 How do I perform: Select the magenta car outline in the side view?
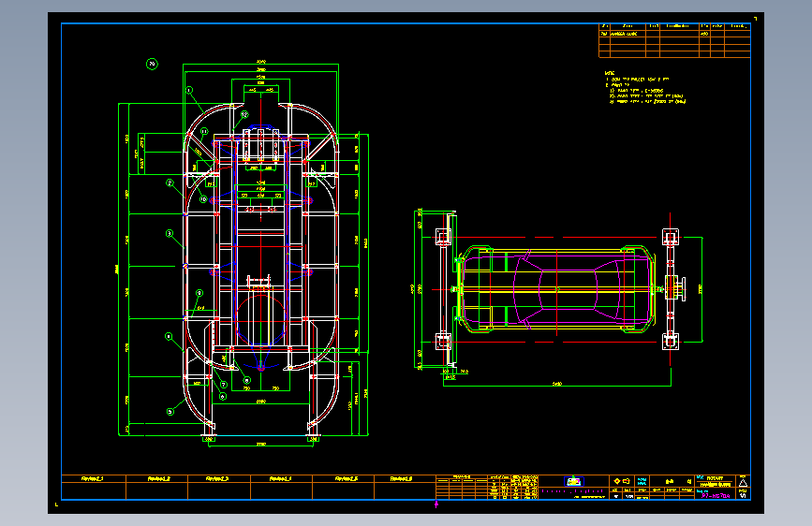click(556, 289)
